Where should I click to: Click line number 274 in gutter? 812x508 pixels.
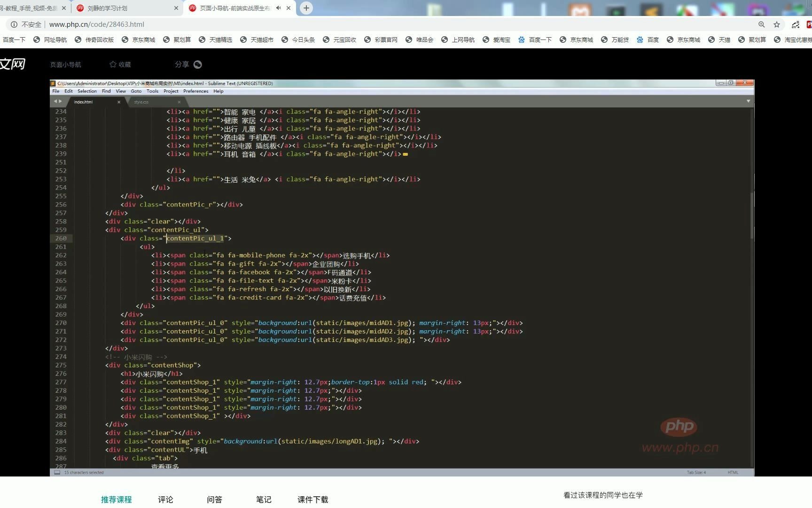(61, 357)
